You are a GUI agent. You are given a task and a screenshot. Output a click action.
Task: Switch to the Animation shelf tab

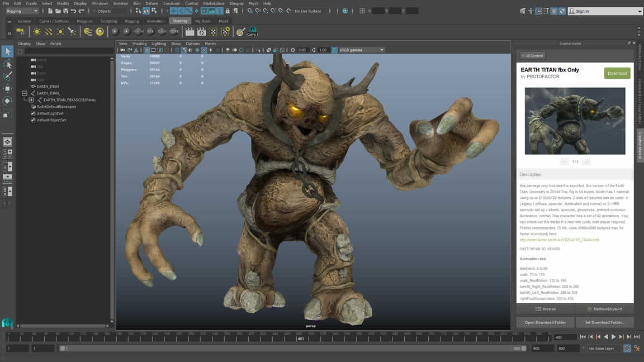coord(155,21)
